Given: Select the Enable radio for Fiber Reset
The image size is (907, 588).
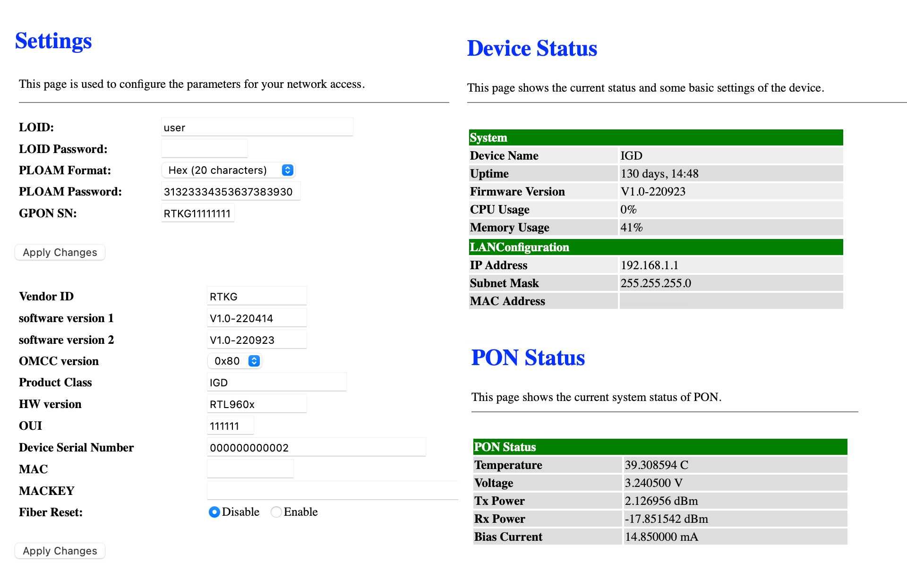Looking at the screenshot, I should click(x=276, y=512).
